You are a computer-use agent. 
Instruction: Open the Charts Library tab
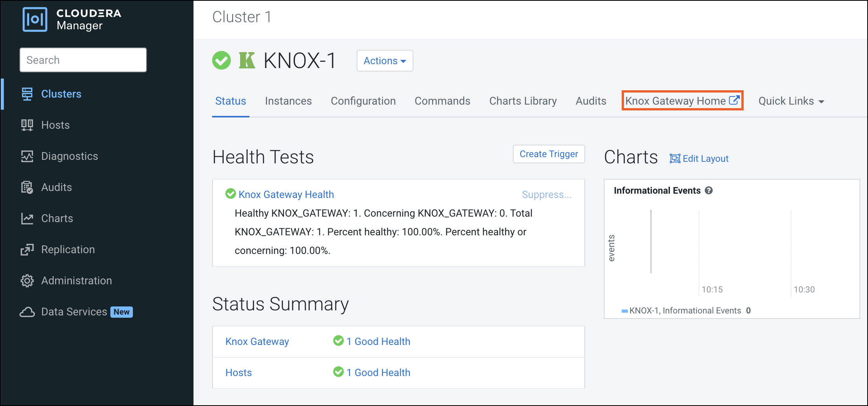point(523,101)
